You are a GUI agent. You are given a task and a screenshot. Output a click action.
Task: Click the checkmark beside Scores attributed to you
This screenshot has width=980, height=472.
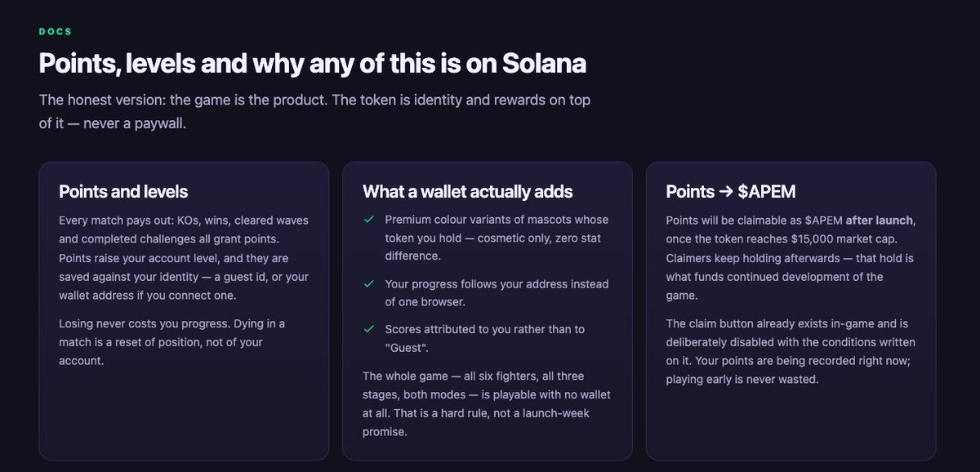tap(369, 329)
